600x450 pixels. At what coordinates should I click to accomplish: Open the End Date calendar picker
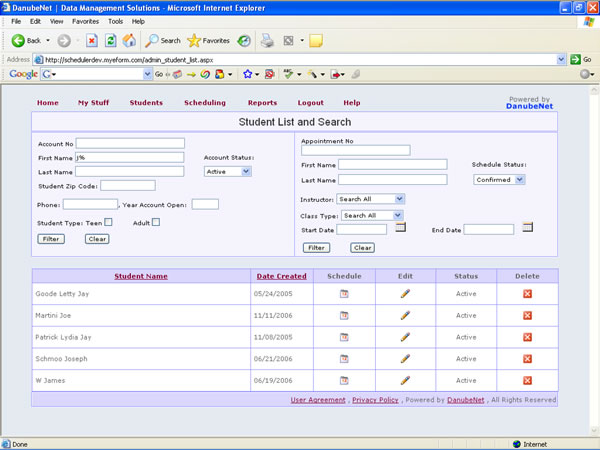pos(527,228)
